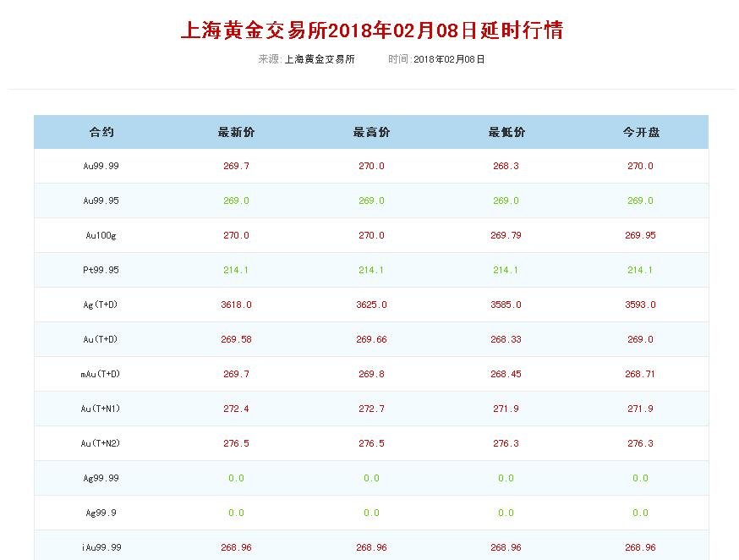Click the iAu99.99 contract label
The height and width of the screenshot is (560, 739).
point(100,547)
